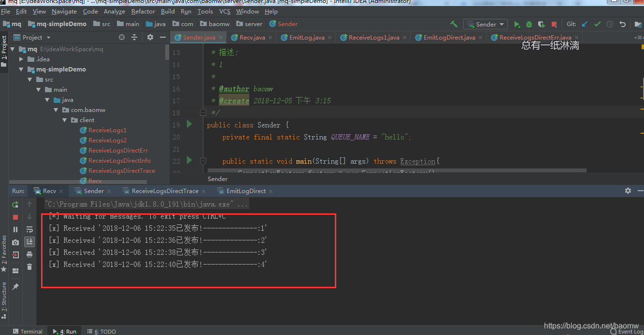Open the 6: TODO tool window
Screen dimensions: 644x335
[x=101, y=331]
